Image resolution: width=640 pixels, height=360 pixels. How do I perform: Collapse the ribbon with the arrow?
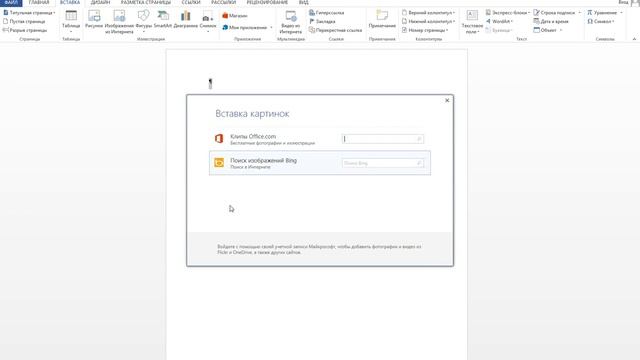pyautogui.click(x=634, y=39)
